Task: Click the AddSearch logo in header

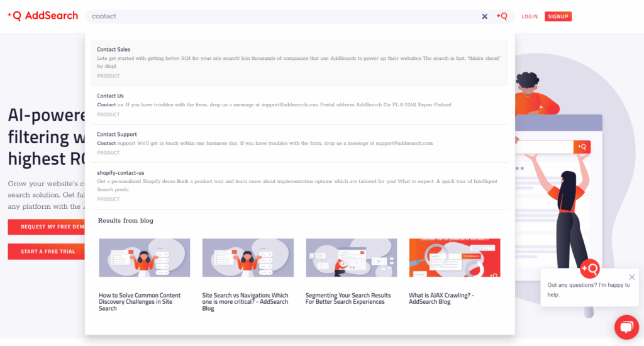Action: (x=43, y=16)
